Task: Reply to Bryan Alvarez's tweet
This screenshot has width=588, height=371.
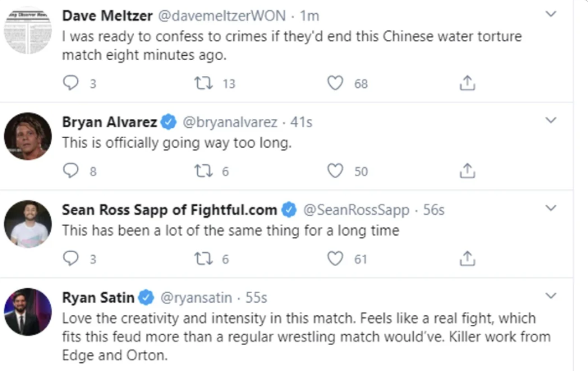Action: (x=71, y=171)
